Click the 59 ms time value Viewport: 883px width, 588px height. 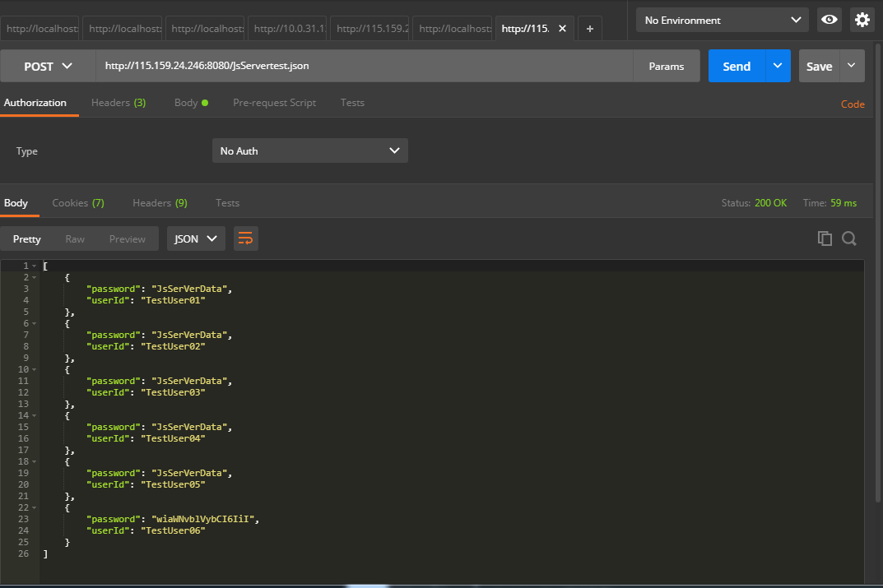pos(843,202)
